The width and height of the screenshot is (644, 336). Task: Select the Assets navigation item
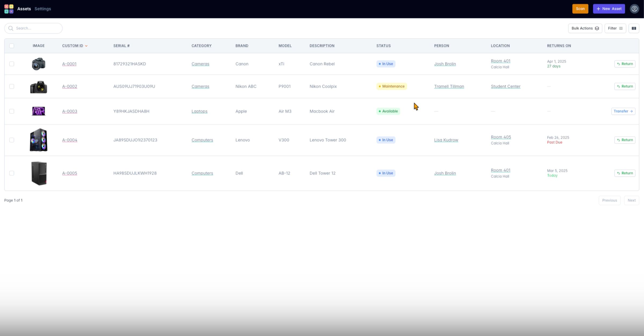pos(24,9)
